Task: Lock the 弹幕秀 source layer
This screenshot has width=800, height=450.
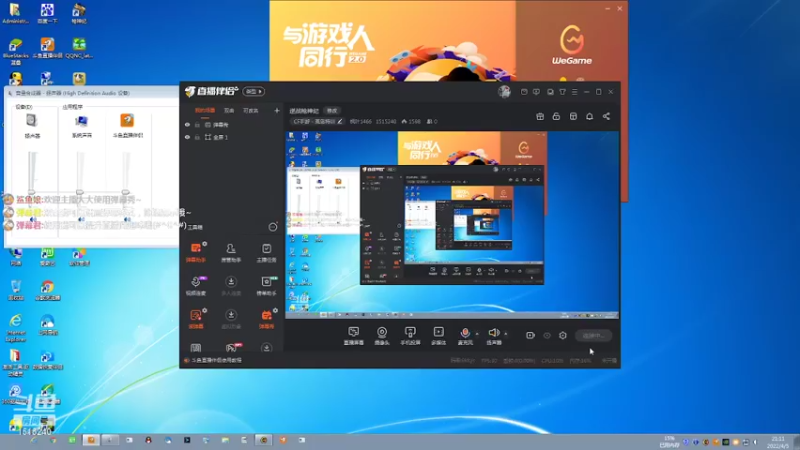Action: point(197,124)
